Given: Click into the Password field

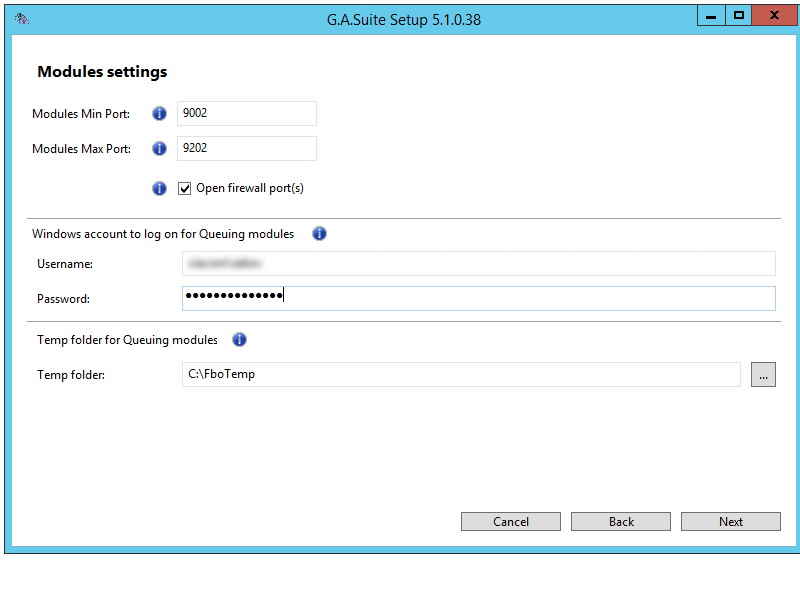Looking at the screenshot, I should pos(479,298).
